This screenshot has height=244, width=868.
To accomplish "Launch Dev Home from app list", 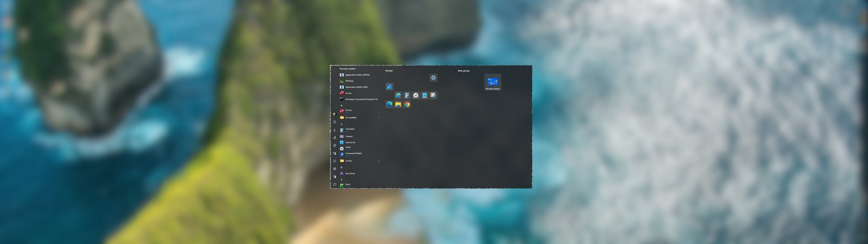I will click(350, 174).
